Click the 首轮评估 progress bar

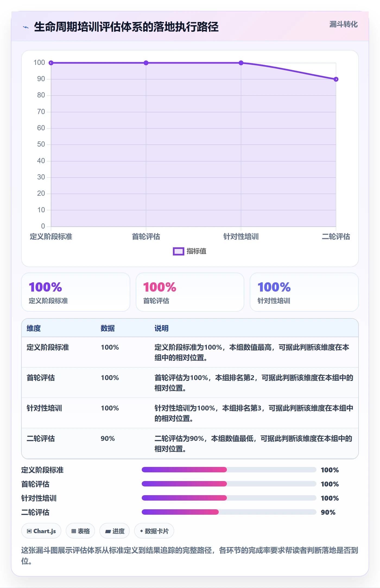click(x=229, y=484)
